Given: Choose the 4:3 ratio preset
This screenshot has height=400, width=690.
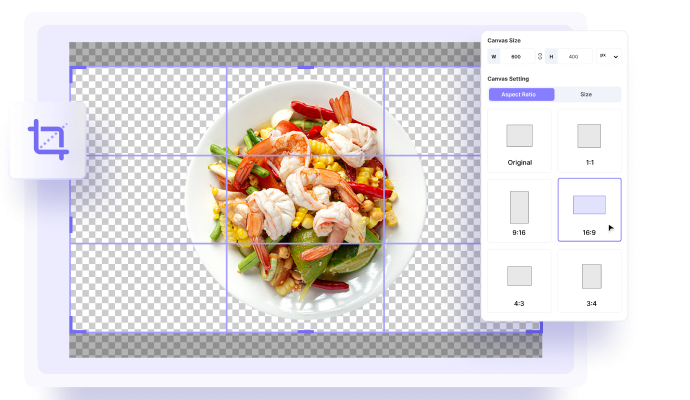Looking at the screenshot, I should point(519,281).
